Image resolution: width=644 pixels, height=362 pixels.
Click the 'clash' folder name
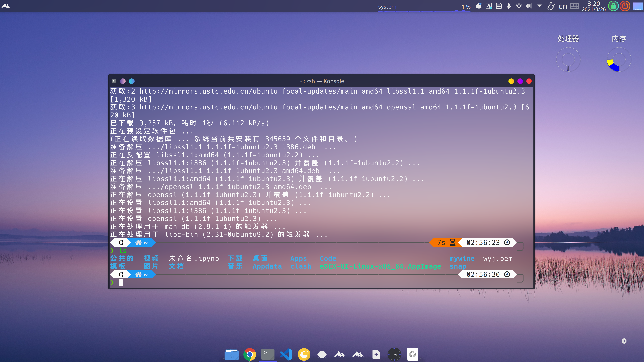point(301,266)
